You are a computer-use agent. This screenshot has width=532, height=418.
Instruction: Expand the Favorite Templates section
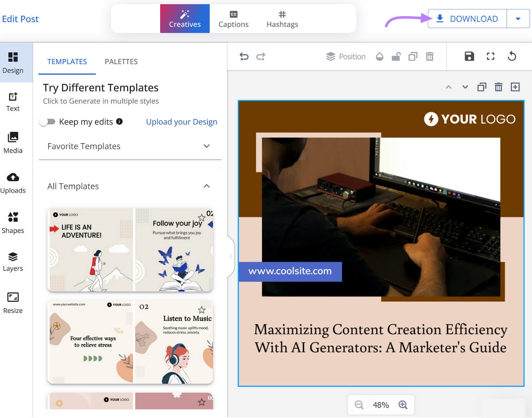207,146
